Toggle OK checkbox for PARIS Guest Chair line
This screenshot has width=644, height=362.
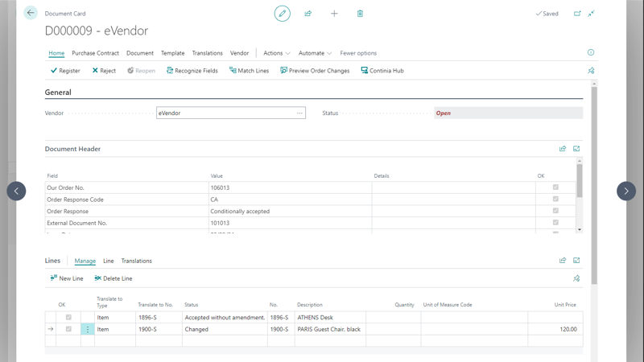68,329
